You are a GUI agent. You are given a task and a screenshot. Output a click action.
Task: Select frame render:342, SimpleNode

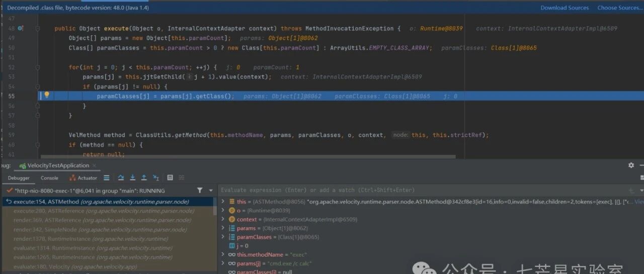108,229
